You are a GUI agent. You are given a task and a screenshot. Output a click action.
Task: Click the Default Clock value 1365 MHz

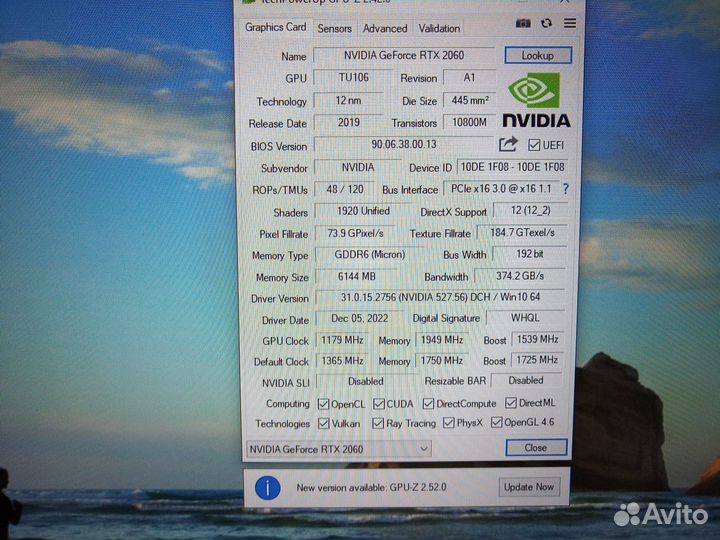342,361
